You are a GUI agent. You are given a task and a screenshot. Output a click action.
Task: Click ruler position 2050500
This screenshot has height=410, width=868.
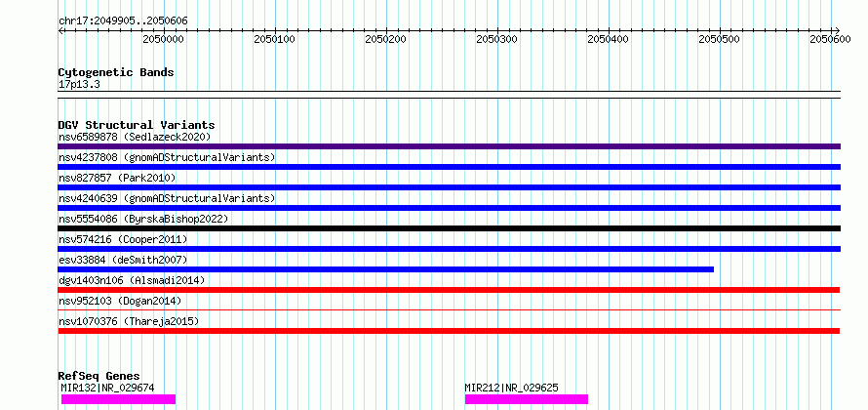point(719,39)
